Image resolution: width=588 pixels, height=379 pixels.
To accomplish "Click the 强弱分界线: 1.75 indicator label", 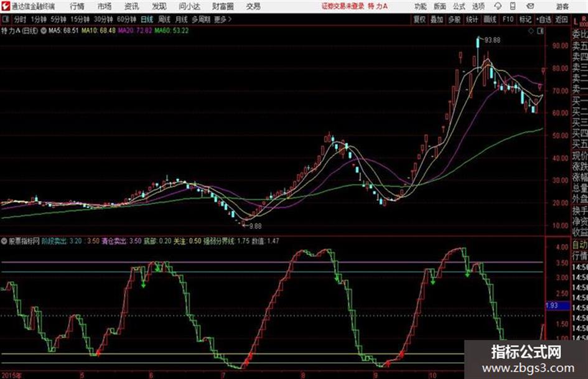I will (x=226, y=241).
